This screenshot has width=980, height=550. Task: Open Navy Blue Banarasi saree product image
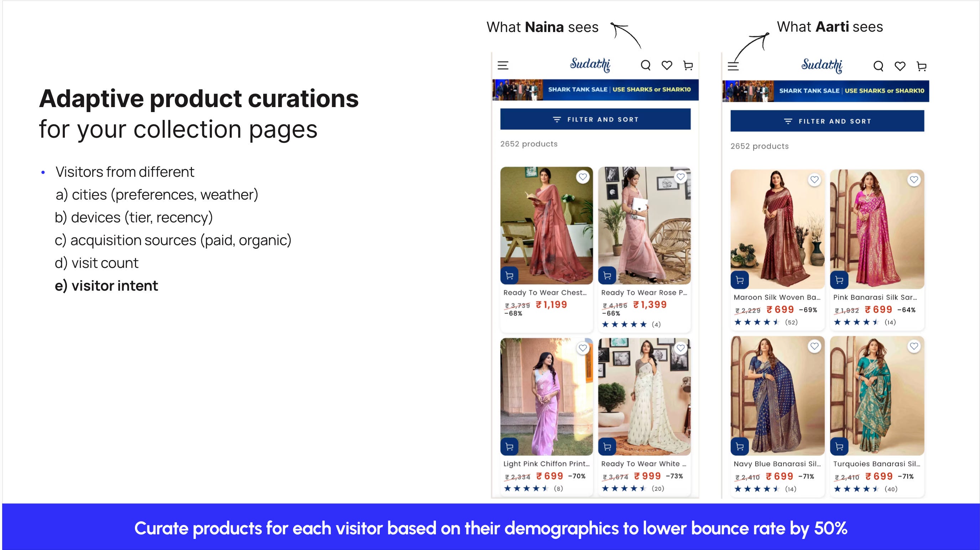pos(777,395)
